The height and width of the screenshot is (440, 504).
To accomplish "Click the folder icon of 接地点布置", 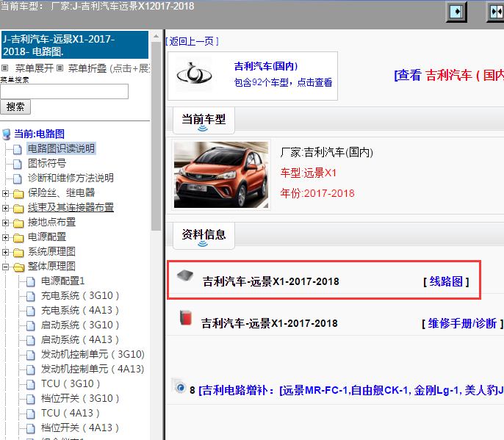I will click(18, 223).
